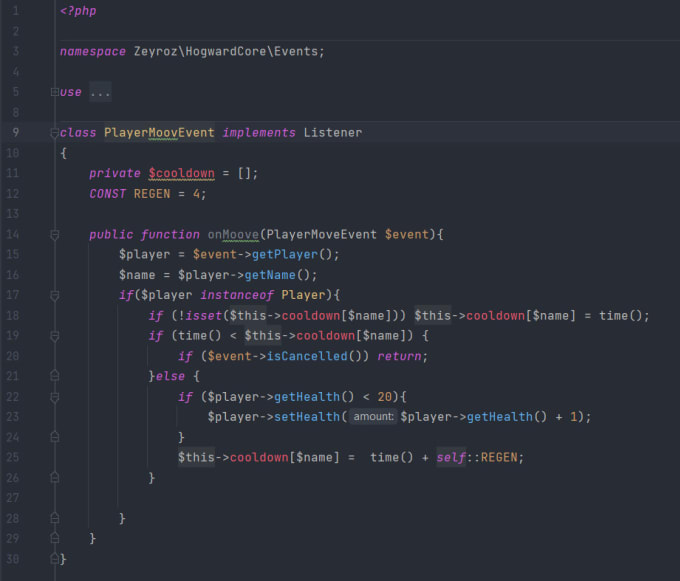Viewport: 680px width, 581px height.
Task: Collapse the instanceof Player if block fold
Action: [55, 296]
